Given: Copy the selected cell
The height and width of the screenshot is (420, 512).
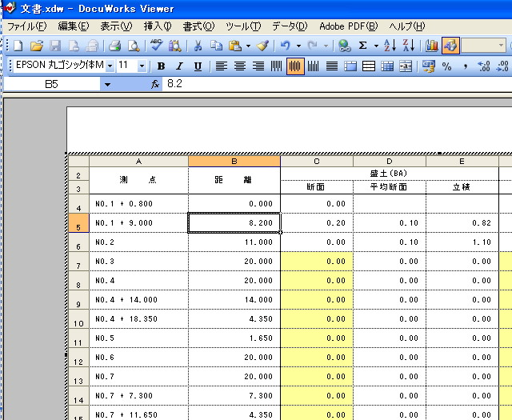Looking at the screenshot, I should 216,46.
